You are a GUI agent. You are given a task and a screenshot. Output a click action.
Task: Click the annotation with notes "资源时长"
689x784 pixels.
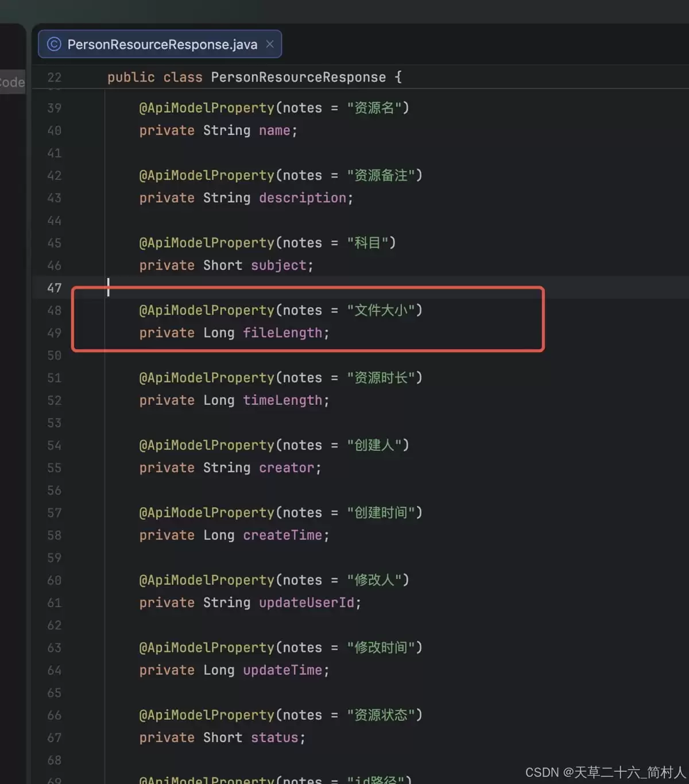click(281, 378)
